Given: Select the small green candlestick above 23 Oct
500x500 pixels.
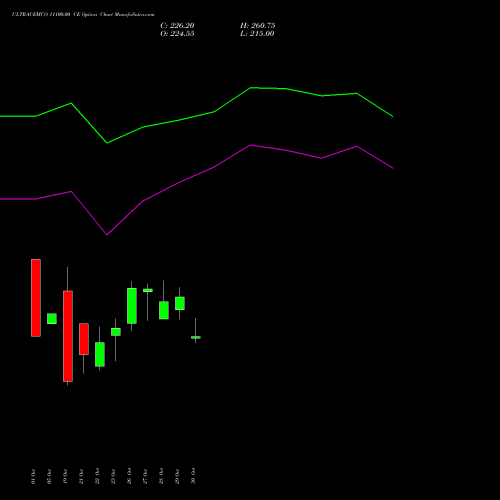Looking at the screenshot, I should [116, 332].
